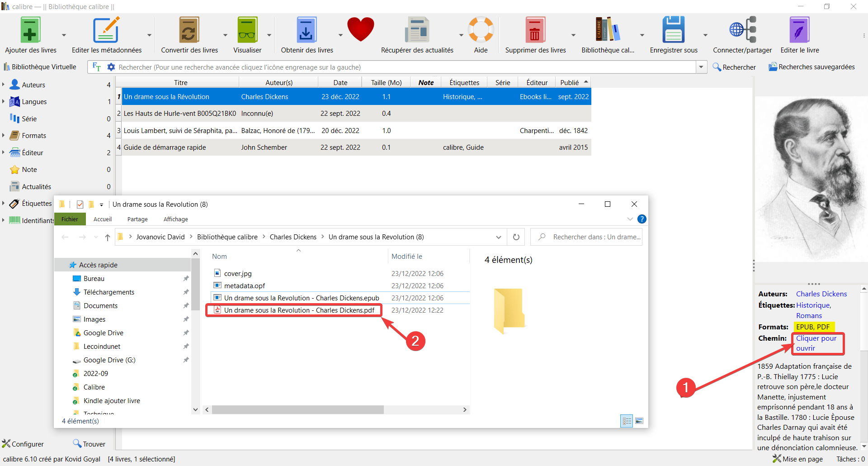This screenshot has width=868, height=466.
Task: Open Bureau in Explorer sidebar
Action: point(94,279)
